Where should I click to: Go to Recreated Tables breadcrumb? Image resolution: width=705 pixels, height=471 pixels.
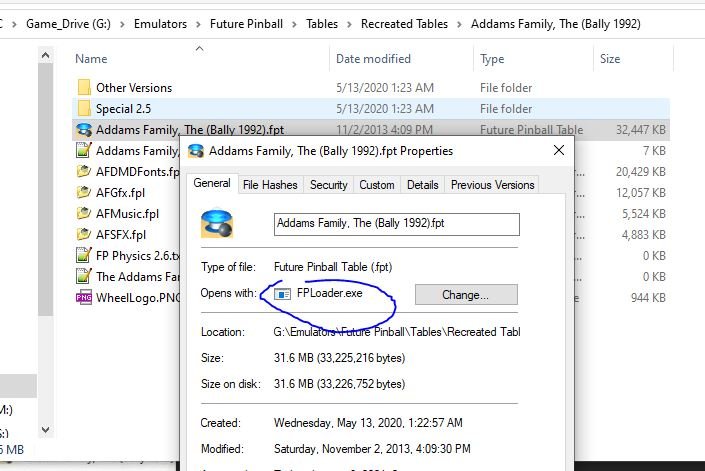coord(404,24)
